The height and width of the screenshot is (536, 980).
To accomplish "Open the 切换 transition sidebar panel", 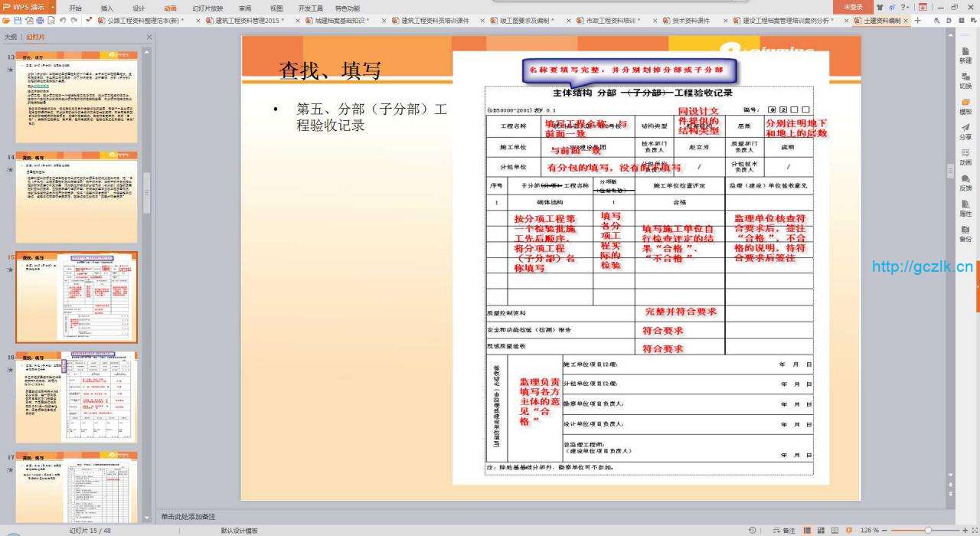I will 965,80.
